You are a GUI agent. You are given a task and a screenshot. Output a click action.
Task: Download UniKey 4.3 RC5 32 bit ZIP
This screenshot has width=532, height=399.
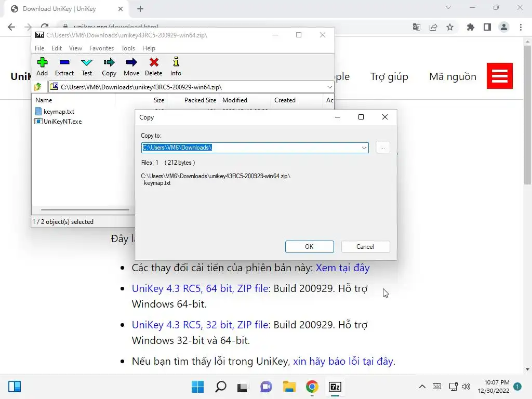click(200, 325)
